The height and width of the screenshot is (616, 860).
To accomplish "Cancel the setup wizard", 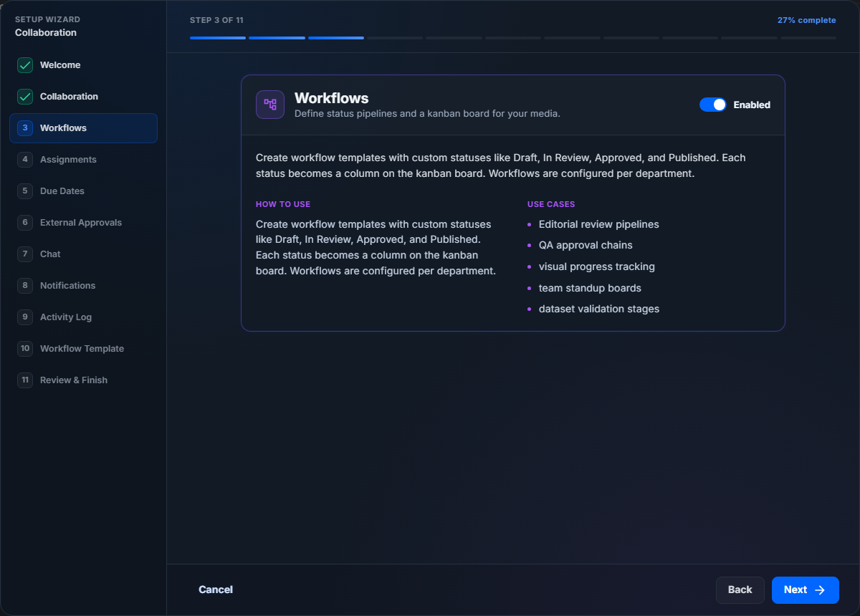I will [x=216, y=589].
